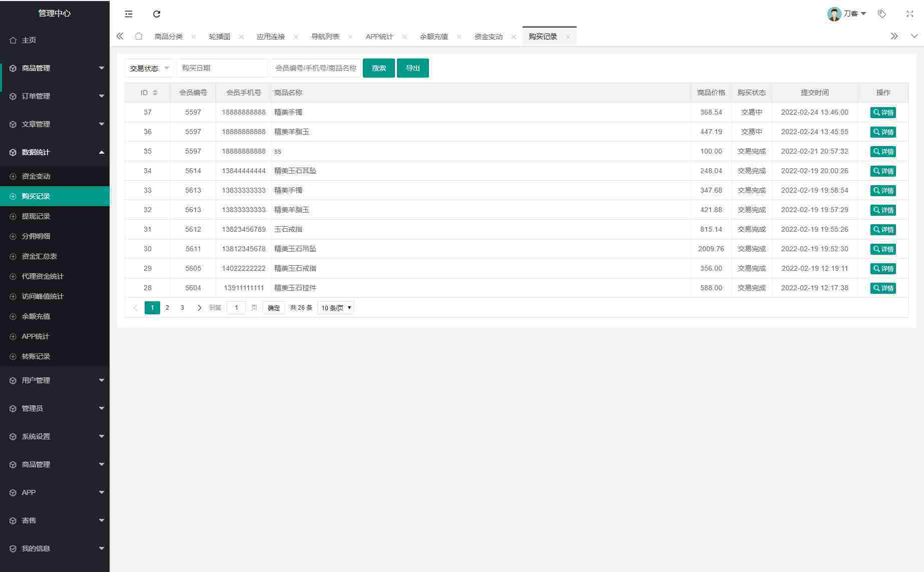Click the 导出 export button
Viewport: 924px width, 572px height.
[413, 68]
